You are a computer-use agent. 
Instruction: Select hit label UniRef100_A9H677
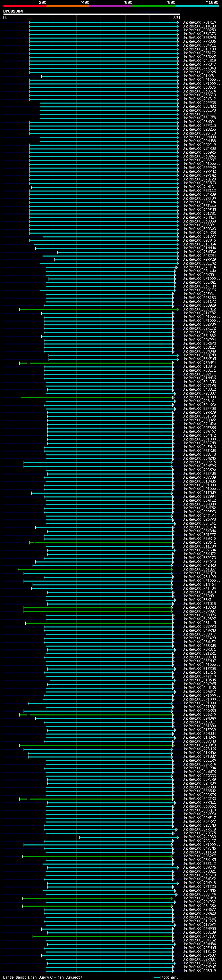(x=199, y=910)
